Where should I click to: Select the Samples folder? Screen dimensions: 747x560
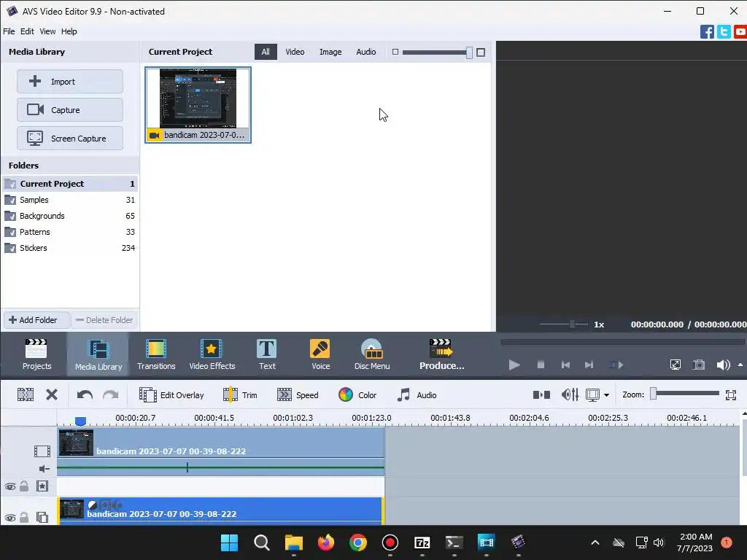tap(70, 200)
